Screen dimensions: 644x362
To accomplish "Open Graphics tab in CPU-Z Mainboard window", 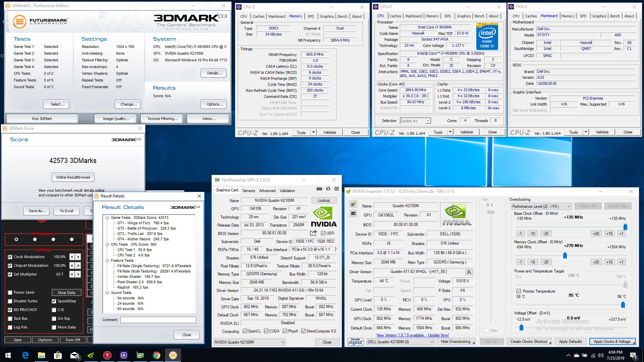I will point(599,16).
